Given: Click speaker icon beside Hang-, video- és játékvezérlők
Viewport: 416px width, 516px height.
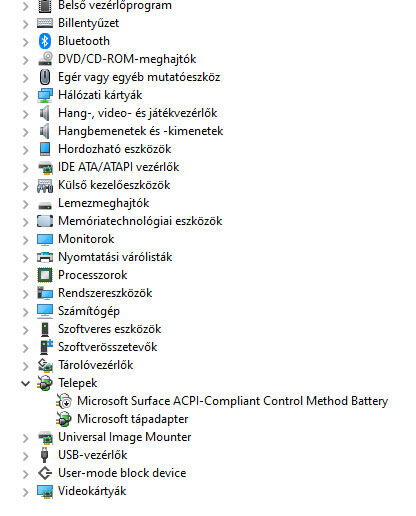Looking at the screenshot, I should pyautogui.click(x=45, y=113).
